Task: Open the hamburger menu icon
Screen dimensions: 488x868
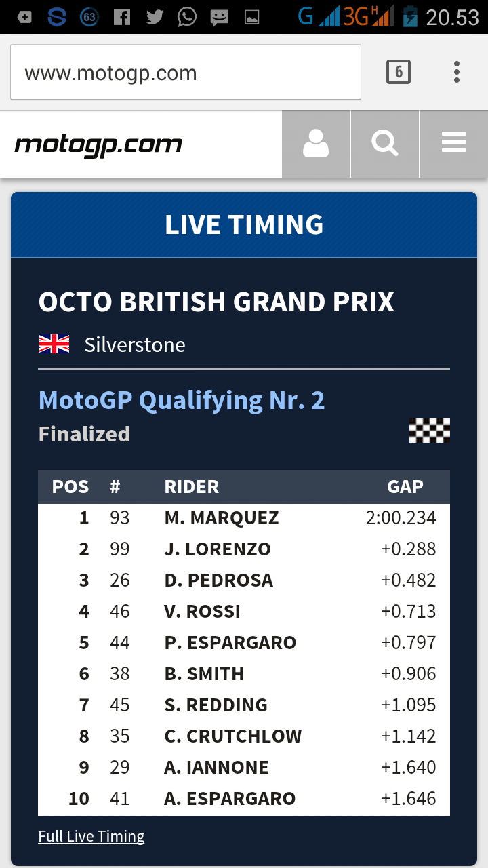Action: (453, 144)
